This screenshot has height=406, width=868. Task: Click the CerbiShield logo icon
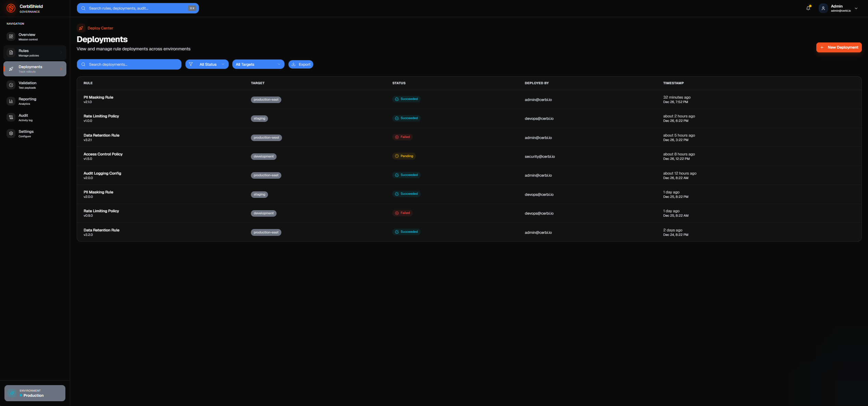11,8
